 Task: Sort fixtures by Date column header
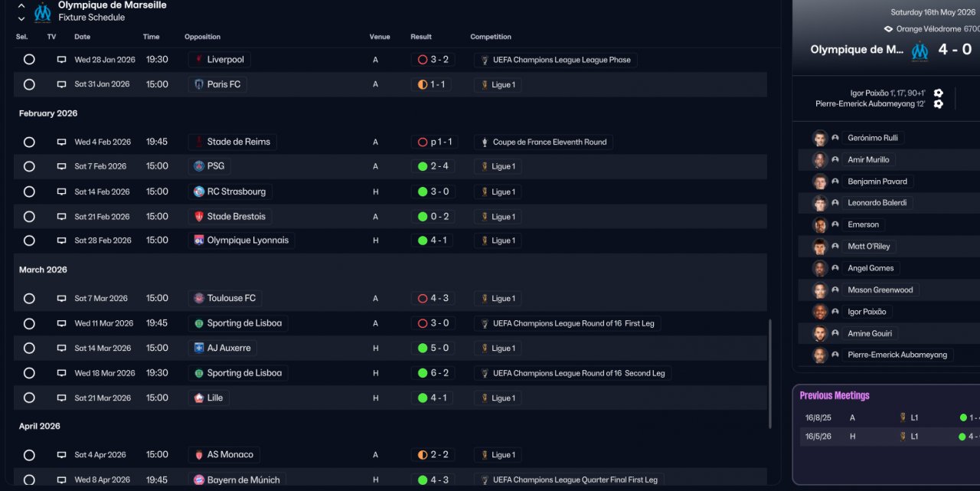tap(82, 37)
